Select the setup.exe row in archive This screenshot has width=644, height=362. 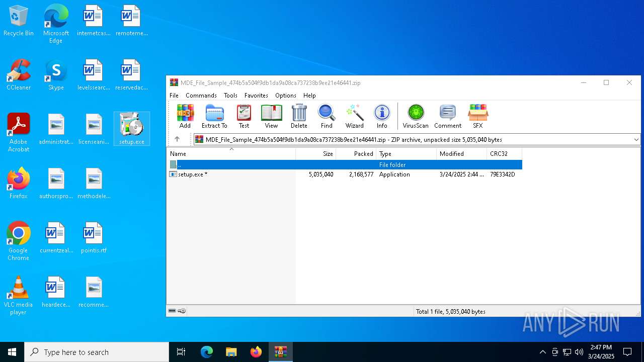(345, 174)
